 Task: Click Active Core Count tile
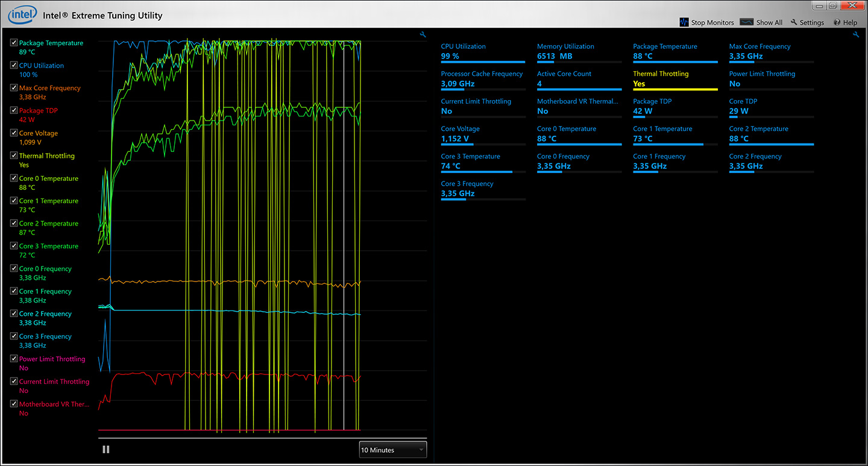[x=579, y=80]
